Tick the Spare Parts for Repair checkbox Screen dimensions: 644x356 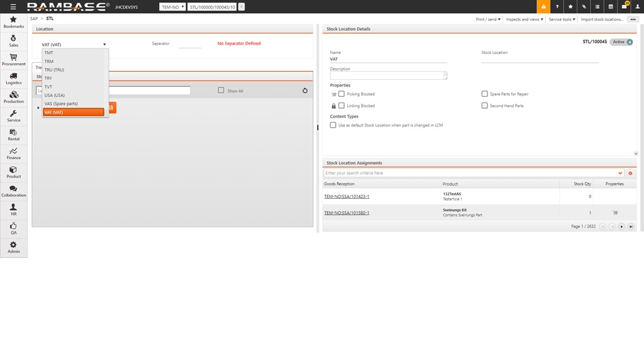coord(484,94)
